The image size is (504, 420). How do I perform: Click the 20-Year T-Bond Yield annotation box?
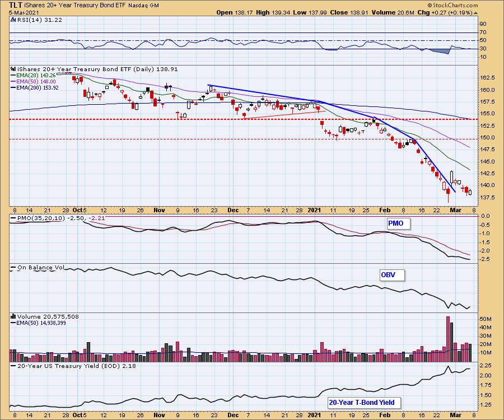(365, 402)
